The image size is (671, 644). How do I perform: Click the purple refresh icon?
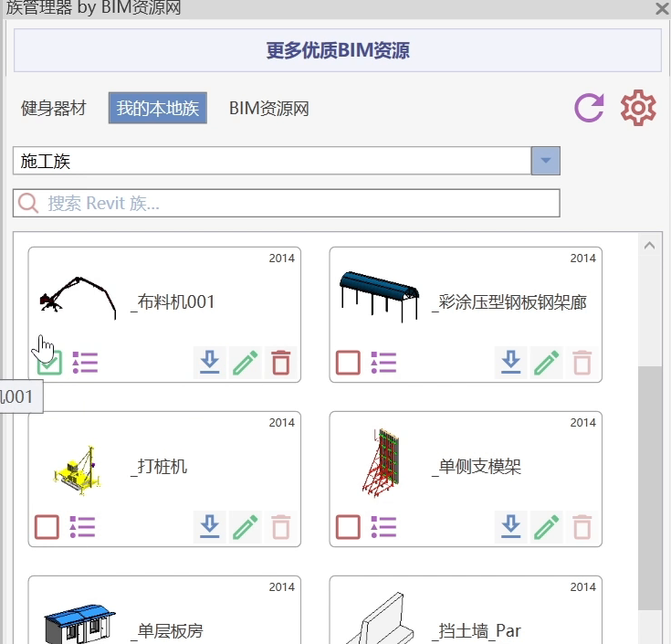tap(589, 108)
